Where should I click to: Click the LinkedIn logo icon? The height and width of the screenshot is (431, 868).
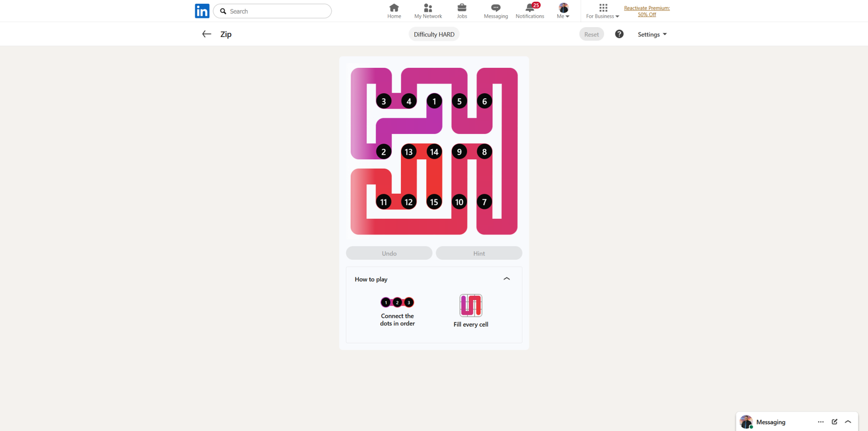click(x=202, y=11)
